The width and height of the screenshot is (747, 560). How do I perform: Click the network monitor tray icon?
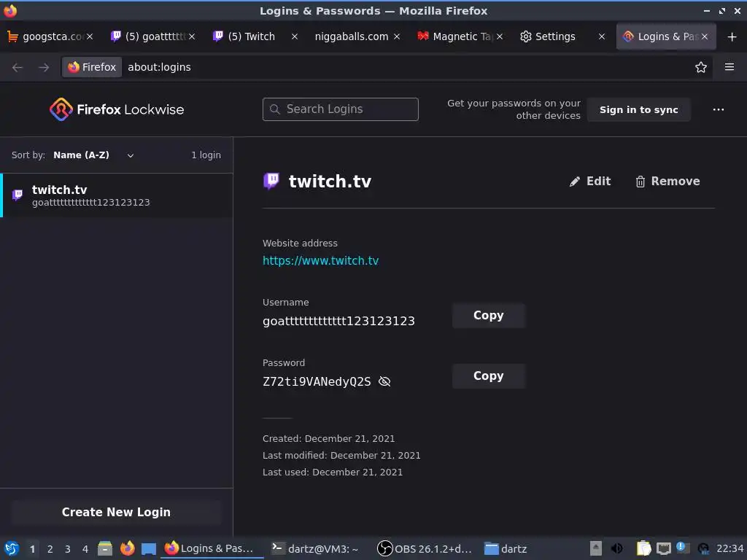664,548
